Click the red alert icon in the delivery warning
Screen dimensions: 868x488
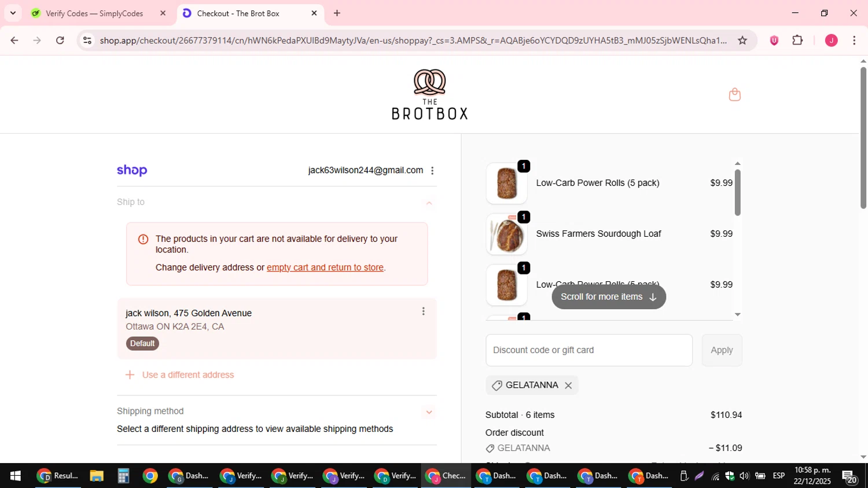coord(143,239)
